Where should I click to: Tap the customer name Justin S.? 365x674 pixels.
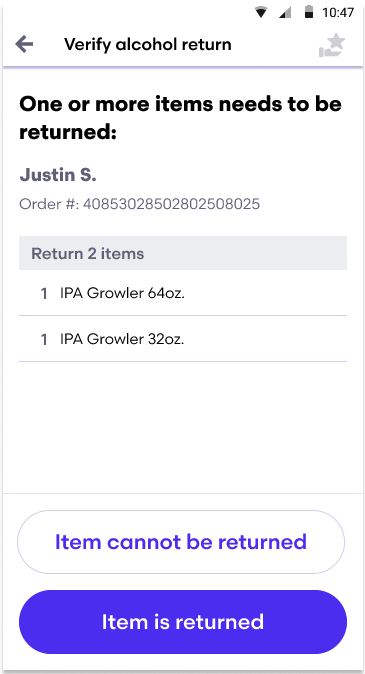coord(58,175)
